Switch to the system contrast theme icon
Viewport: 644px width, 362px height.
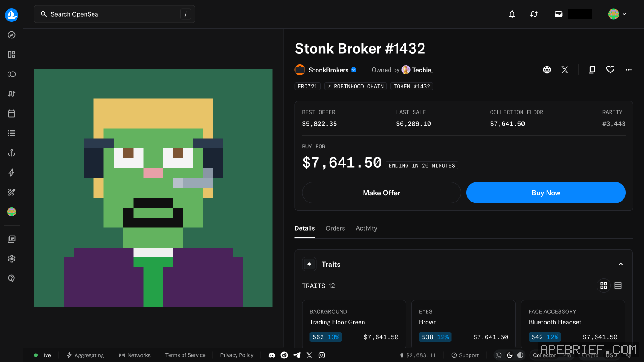[x=520, y=355]
